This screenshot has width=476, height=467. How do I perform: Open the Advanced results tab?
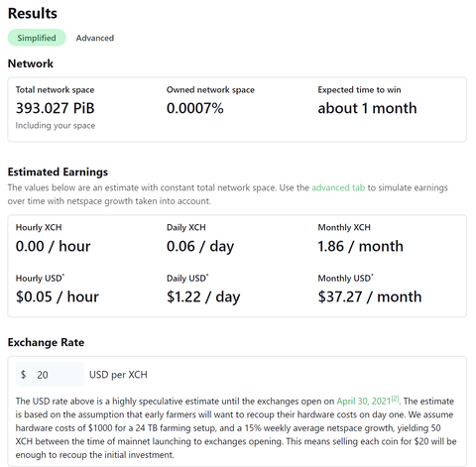tap(95, 38)
